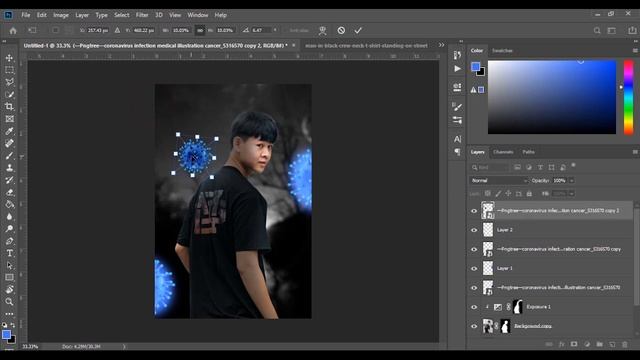Select the Eraser tool
The image size is (640, 360).
[x=9, y=192]
